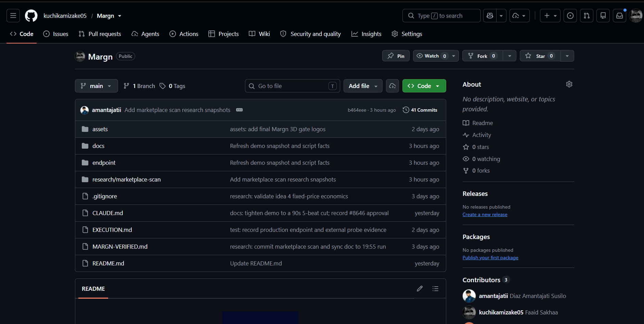Image resolution: width=644 pixels, height=324 pixels.
Task: Open the Insights tab
Action: click(x=366, y=34)
